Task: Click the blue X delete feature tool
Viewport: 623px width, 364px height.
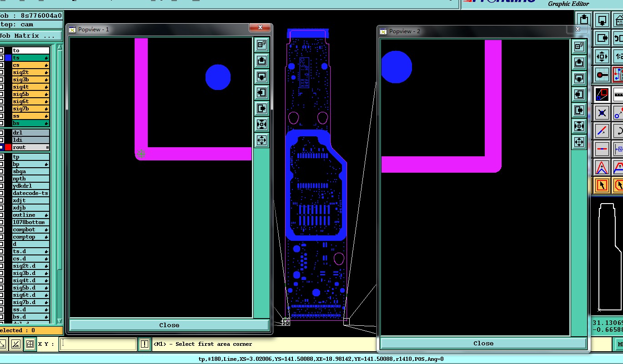Action: click(x=602, y=113)
